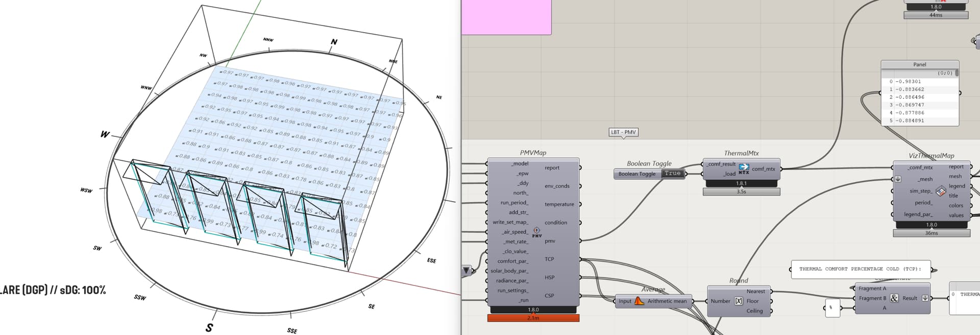Click the ThermalMtx MTX arrow icon
Viewport: 980px width, 335px height.
pos(744,169)
